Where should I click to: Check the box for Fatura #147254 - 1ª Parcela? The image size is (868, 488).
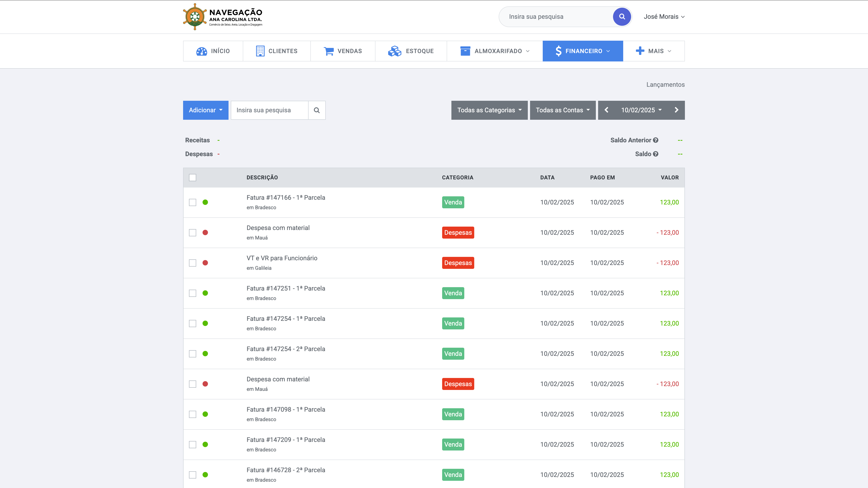[x=192, y=324]
